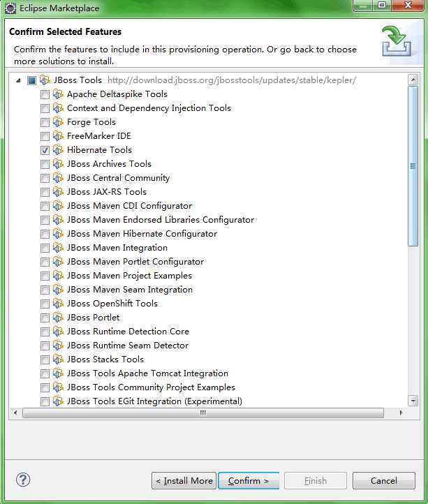This screenshot has height=504, width=428.
Task: Check the Context and Dependency Injection Tools box
Action: [45, 108]
